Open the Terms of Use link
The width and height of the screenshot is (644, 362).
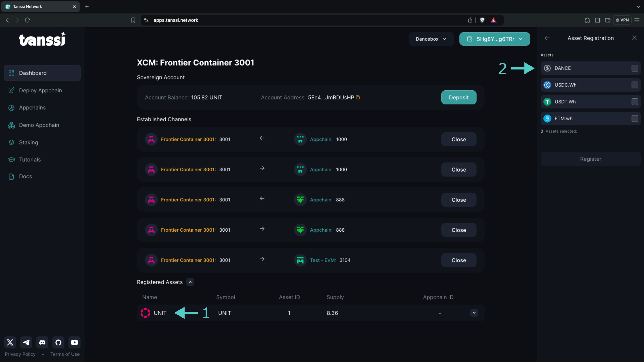click(x=65, y=354)
